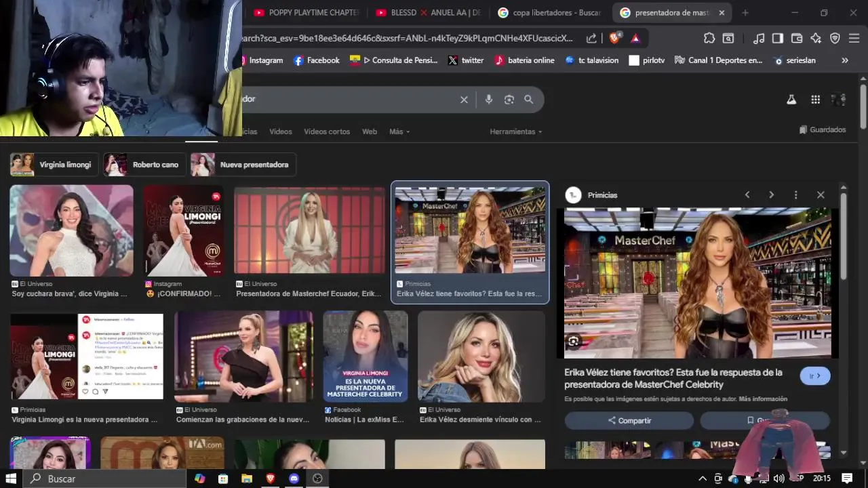Expand the Herramientas dropdown

[516, 131]
